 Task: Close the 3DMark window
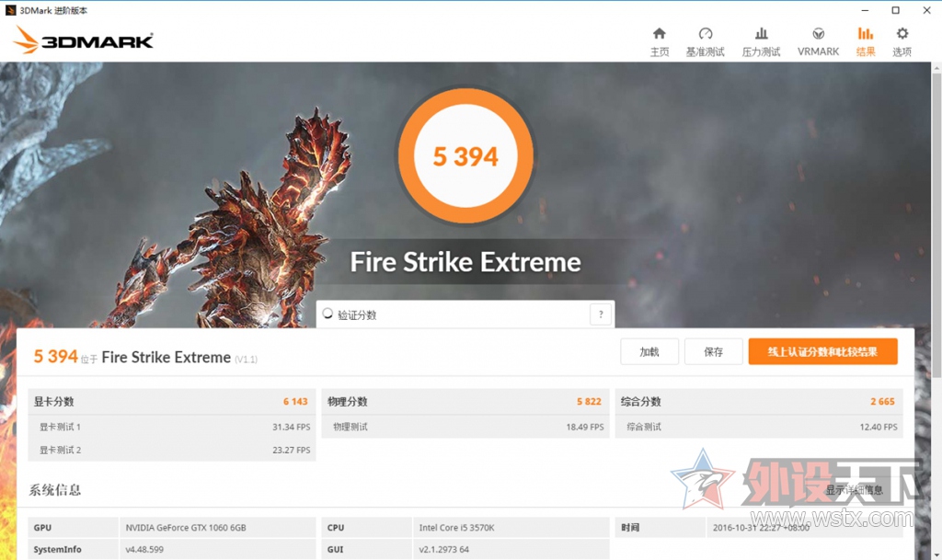pos(927,10)
